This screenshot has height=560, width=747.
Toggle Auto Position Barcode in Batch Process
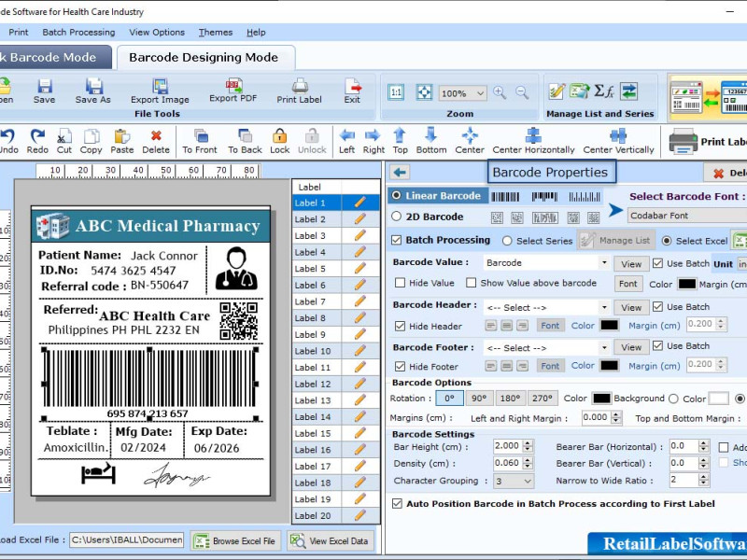(397, 504)
